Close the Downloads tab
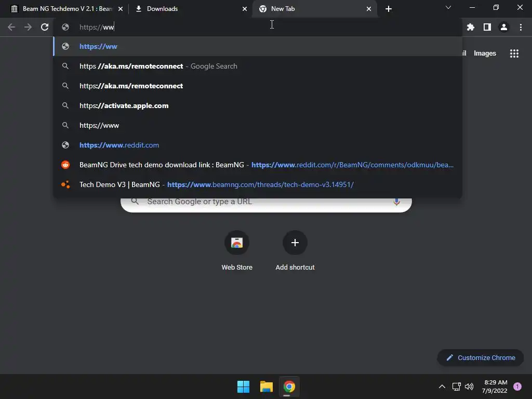 [245, 9]
